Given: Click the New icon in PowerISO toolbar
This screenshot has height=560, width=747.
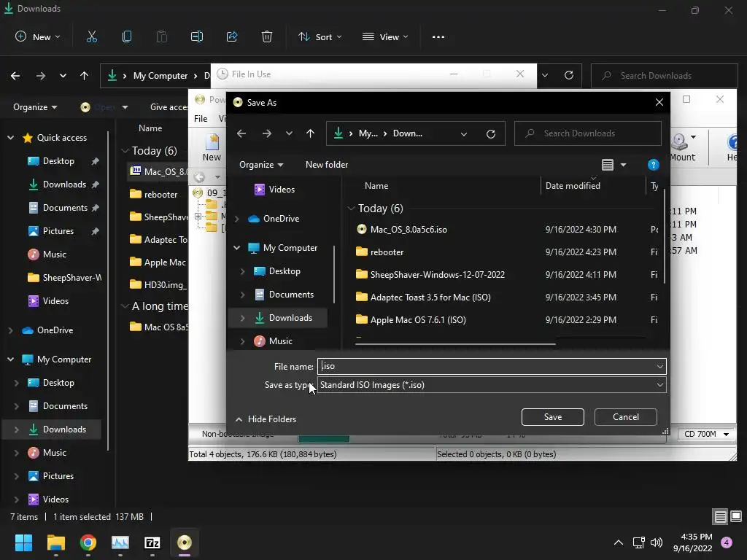Looking at the screenshot, I should [x=212, y=147].
